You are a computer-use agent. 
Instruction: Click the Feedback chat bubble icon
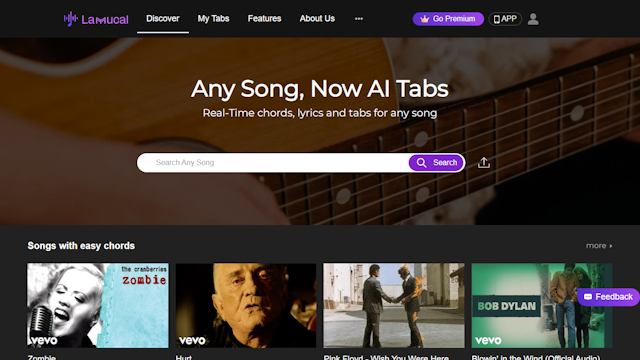[588, 297]
